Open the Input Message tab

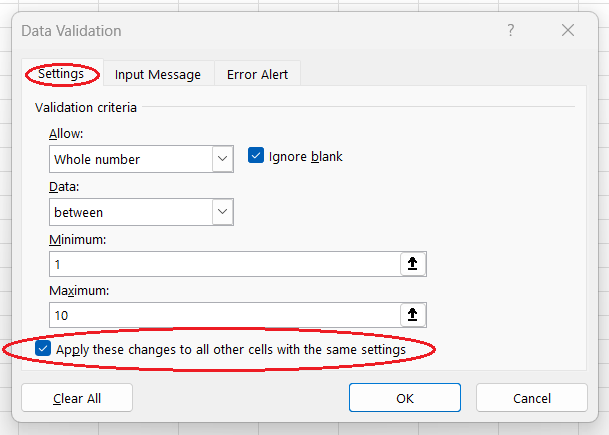[157, 74]
